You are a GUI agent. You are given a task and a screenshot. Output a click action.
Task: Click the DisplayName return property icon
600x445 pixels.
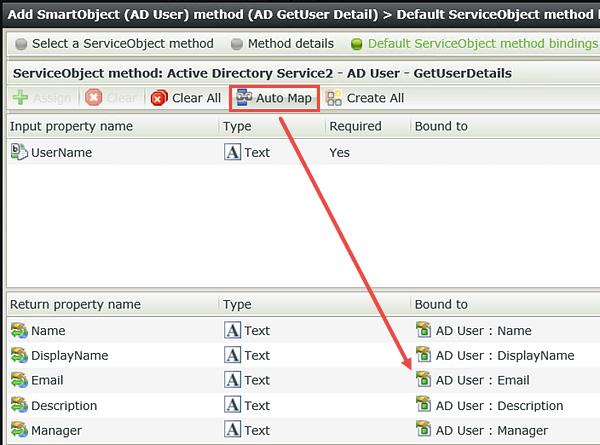(x=19, y=355)
